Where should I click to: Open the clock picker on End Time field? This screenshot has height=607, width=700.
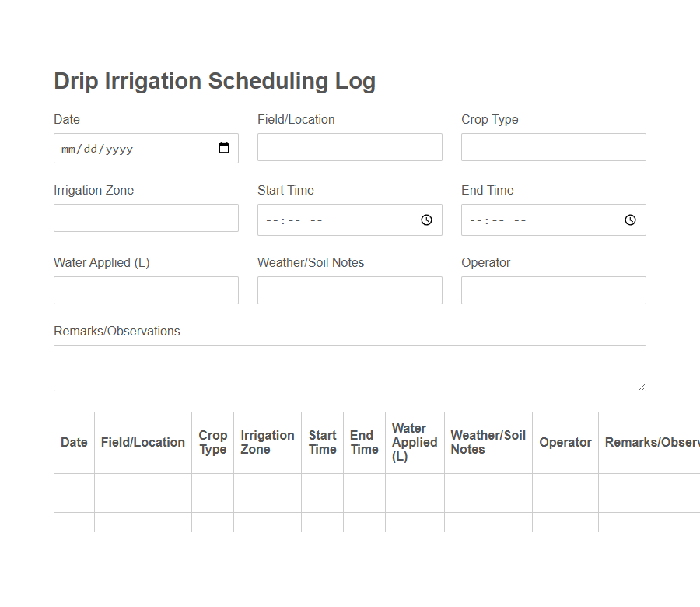tap(630, 219)
